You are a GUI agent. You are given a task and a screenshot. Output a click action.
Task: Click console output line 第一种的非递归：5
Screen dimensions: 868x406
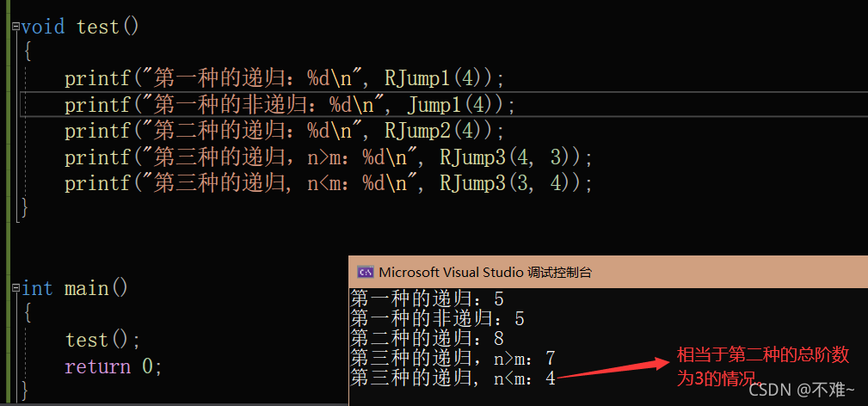coord(437,319)
